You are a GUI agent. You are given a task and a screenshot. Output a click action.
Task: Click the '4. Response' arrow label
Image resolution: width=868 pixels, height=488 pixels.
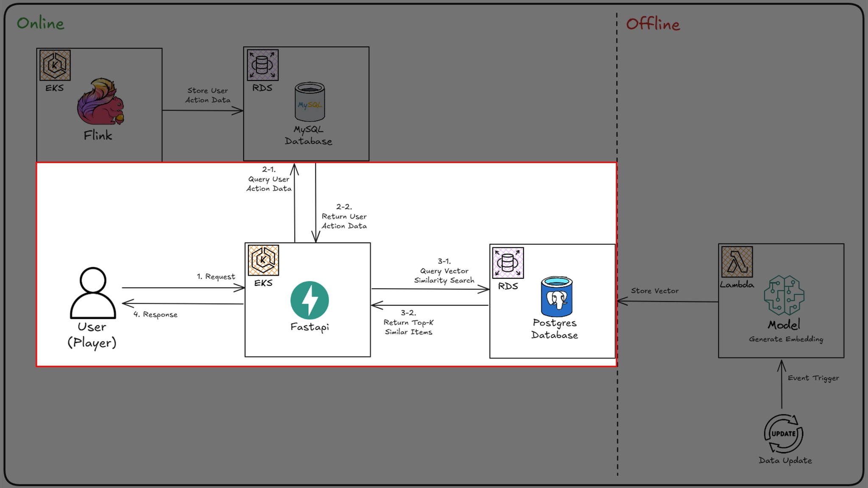click(156, 314)
